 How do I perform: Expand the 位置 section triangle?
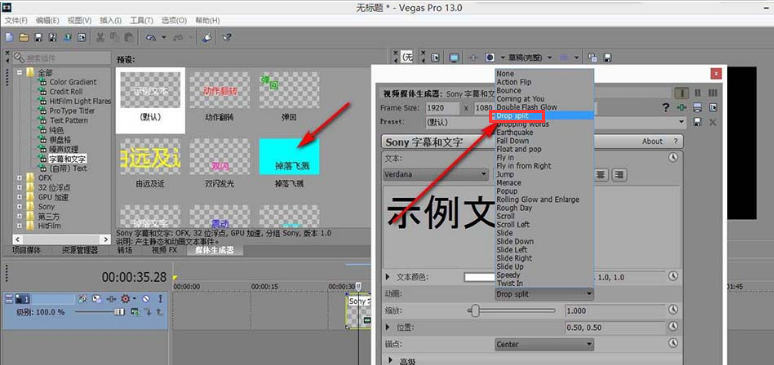click(388, 327)
